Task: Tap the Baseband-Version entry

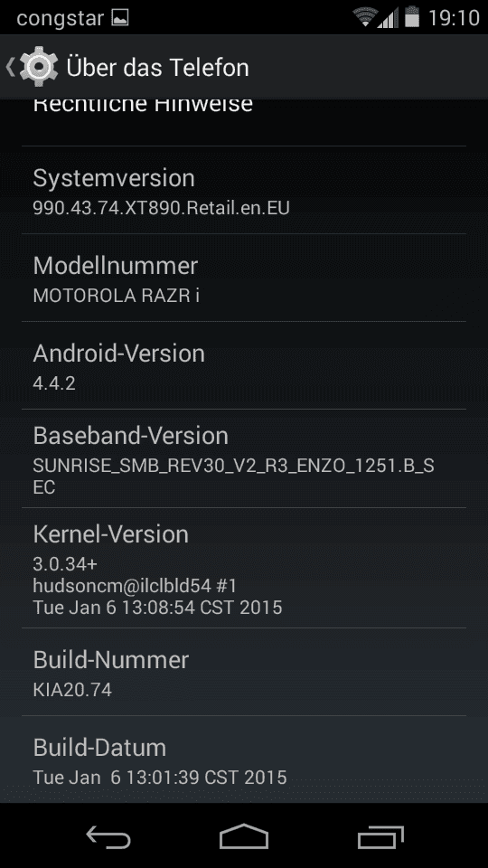Action: (x=244, y=459)
